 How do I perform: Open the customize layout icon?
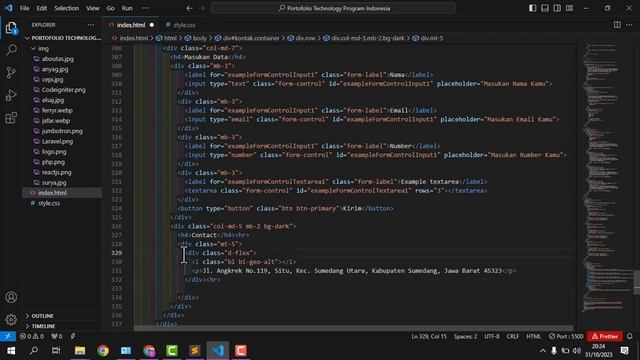(569, 8)
